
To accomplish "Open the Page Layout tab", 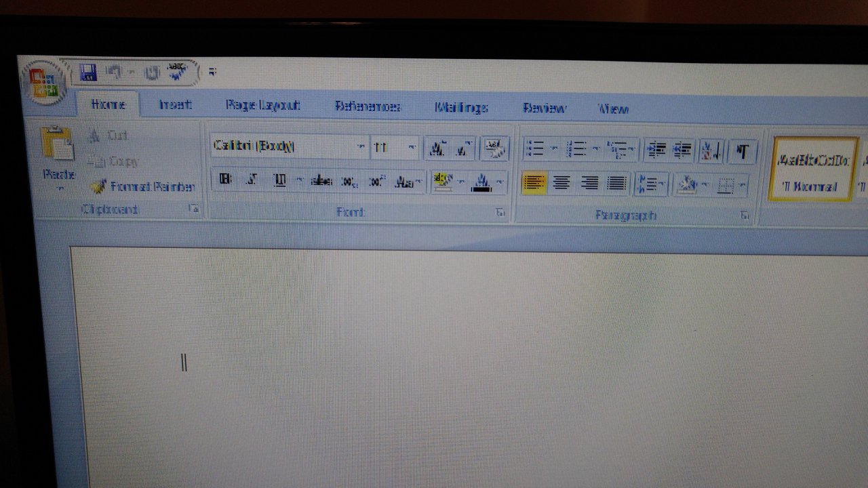I will pyautogui.click(x=262, y=106).
